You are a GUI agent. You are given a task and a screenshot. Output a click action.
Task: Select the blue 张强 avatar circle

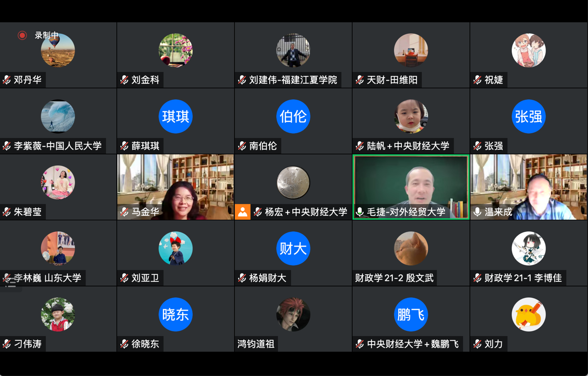click(x=529, y=116)
